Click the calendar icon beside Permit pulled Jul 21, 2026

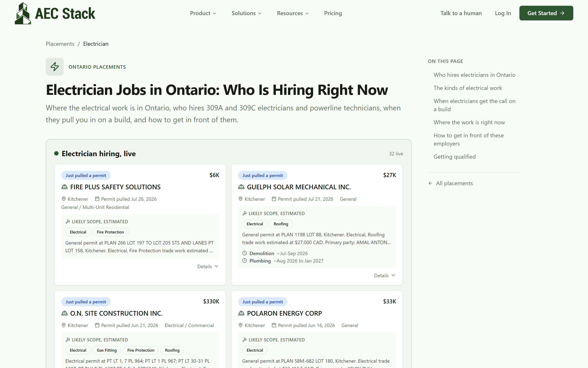tap(274, 199)
